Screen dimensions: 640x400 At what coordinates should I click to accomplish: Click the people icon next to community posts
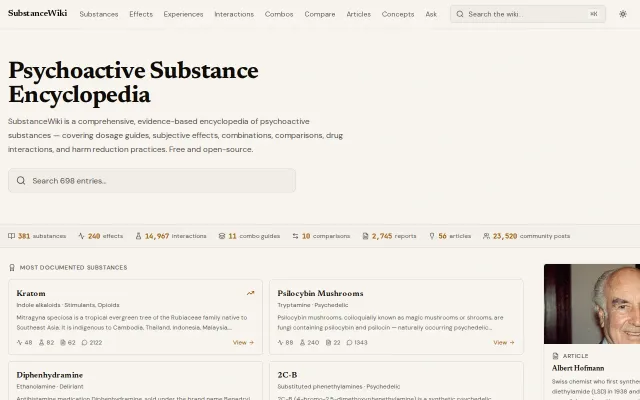pos(486,236)
